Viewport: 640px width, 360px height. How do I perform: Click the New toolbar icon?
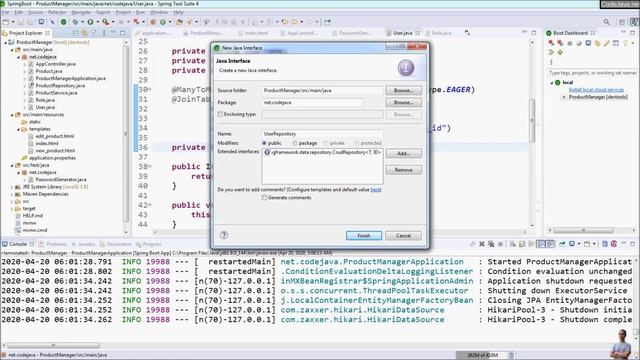tap(6, 22)
